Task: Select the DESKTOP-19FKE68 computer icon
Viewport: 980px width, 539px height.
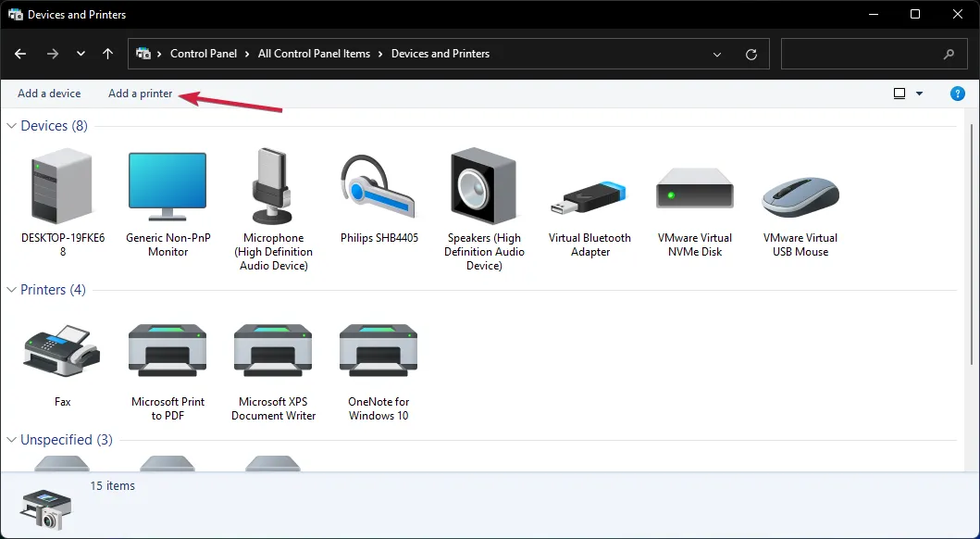Action: coord(63,188)
